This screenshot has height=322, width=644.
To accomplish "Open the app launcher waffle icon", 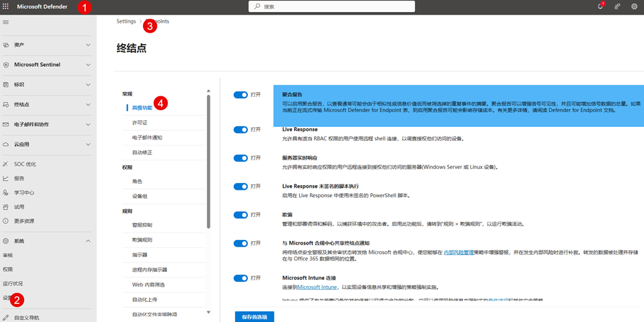I will pos(6,7).
